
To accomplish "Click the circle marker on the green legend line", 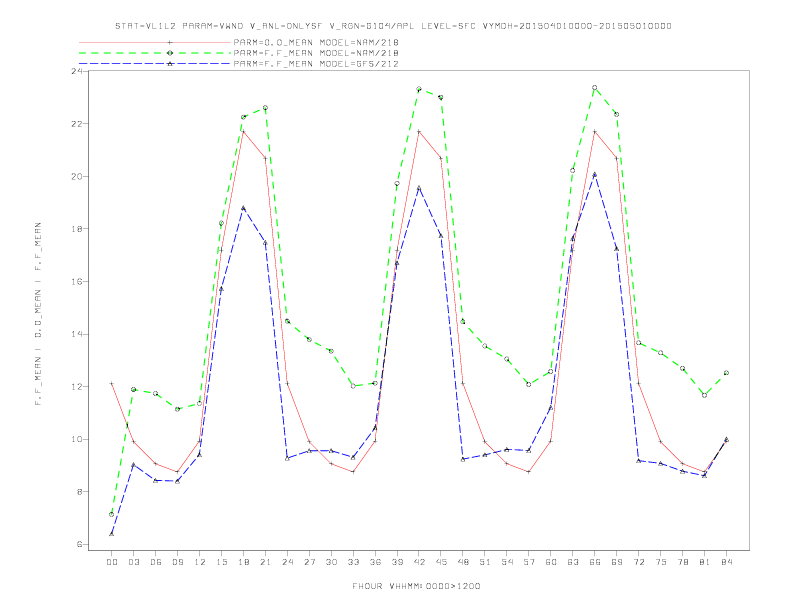I will click(170, 53).
